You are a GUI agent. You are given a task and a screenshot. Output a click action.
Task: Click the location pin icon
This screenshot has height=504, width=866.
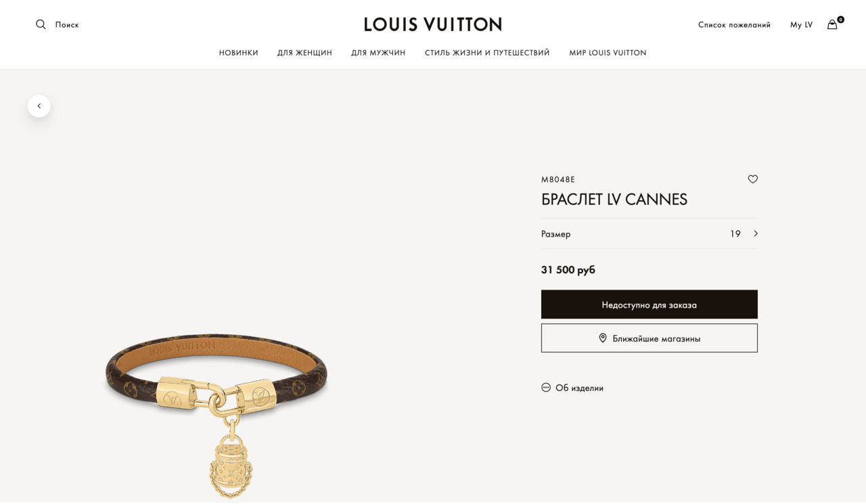pyautogui.click(x=603, y=338)
